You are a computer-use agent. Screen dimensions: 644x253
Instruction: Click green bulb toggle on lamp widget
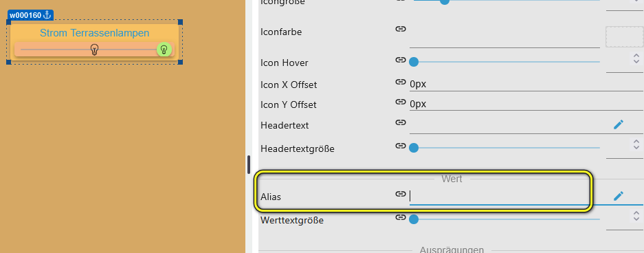click(164, 49)
